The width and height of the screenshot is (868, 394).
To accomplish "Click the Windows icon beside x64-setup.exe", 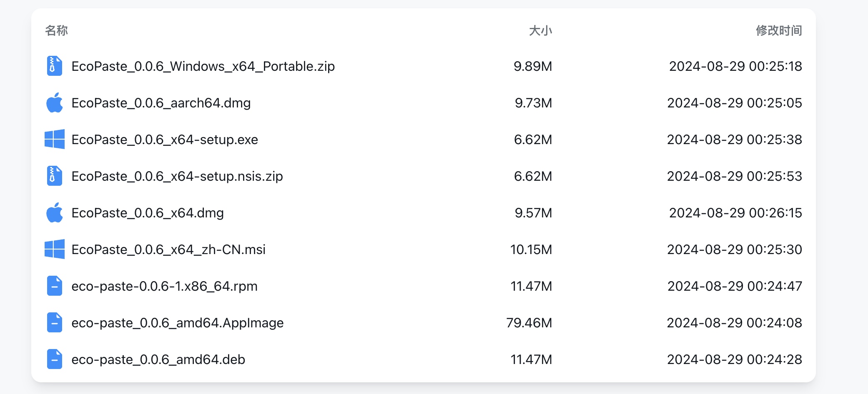I will 54,140.
